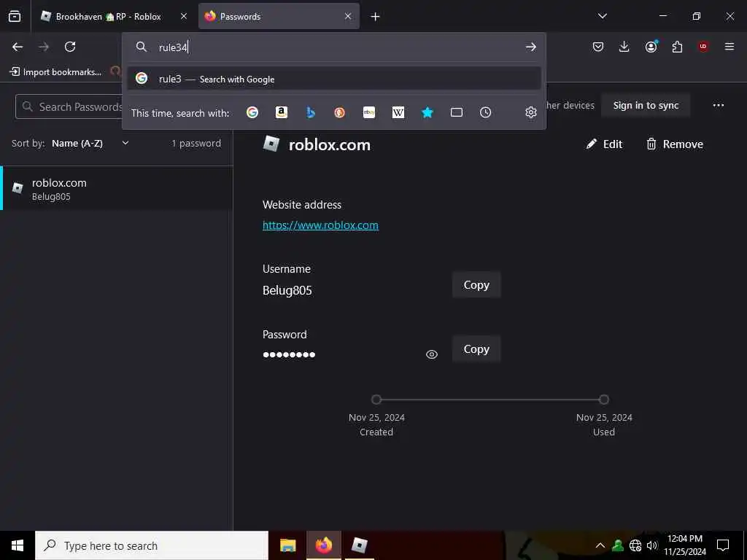Open the Windows notification center

(723, 545)
